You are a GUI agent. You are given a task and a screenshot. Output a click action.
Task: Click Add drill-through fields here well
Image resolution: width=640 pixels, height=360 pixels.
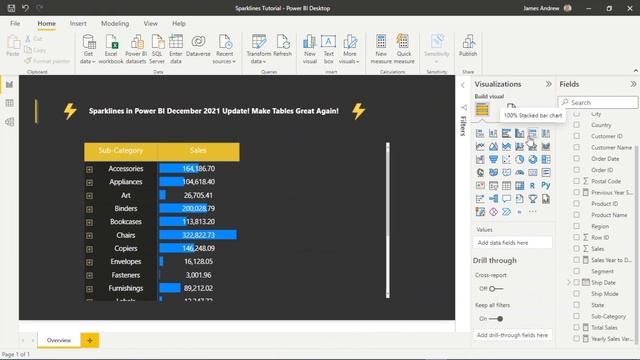(x=513, y=335)
